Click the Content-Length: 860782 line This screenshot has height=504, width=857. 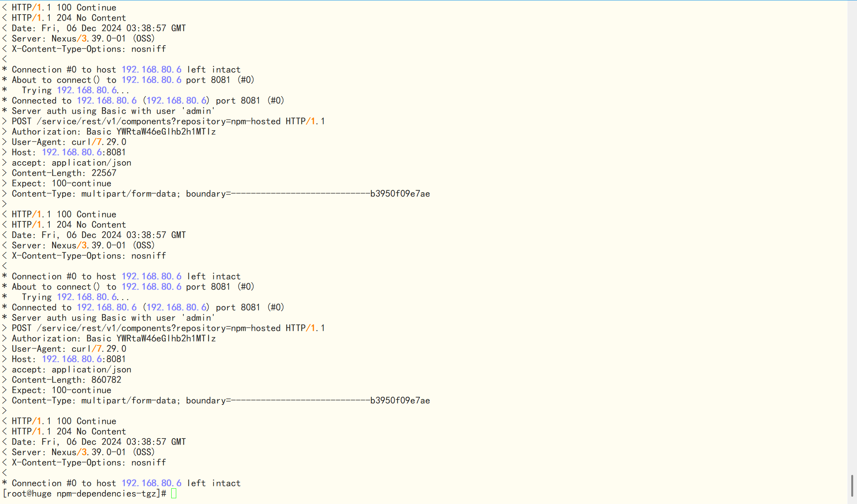coord(66,380)
